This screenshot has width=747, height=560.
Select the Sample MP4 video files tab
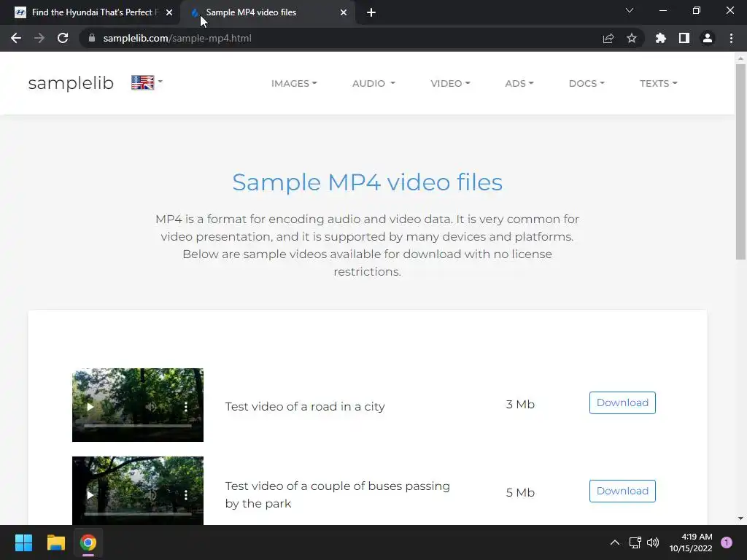tap(269, 13)
